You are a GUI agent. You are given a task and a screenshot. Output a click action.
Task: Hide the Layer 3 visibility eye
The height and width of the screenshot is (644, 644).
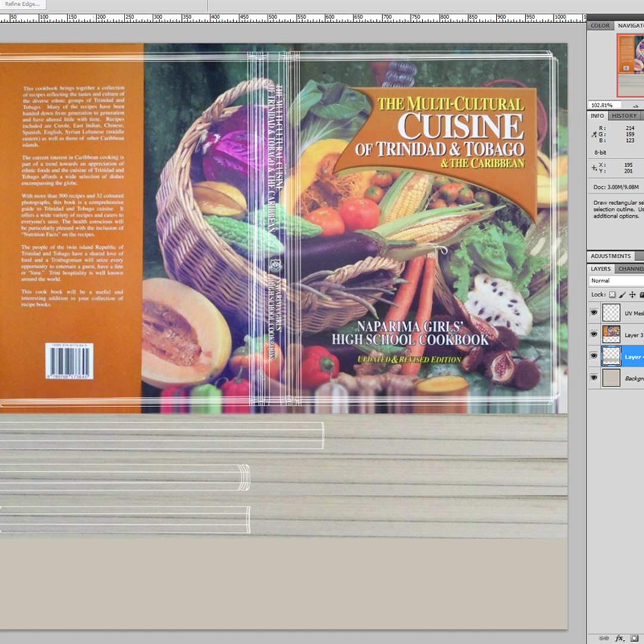click(594, 335)
